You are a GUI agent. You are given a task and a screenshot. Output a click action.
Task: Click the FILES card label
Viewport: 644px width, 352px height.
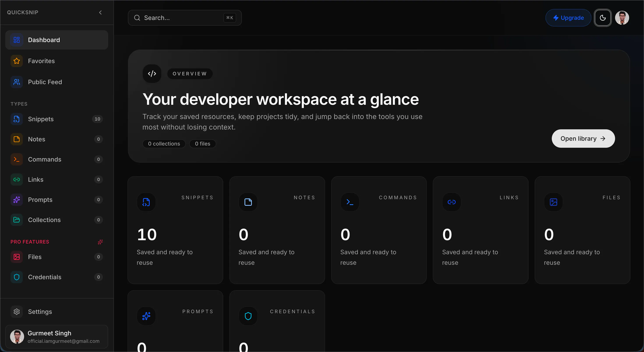(x=611, y=197)
